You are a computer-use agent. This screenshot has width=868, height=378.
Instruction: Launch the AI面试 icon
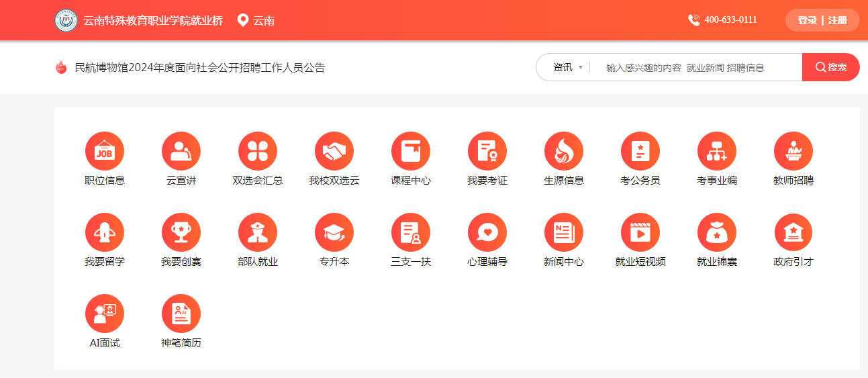pyautogui.click(x=104, y=314)
